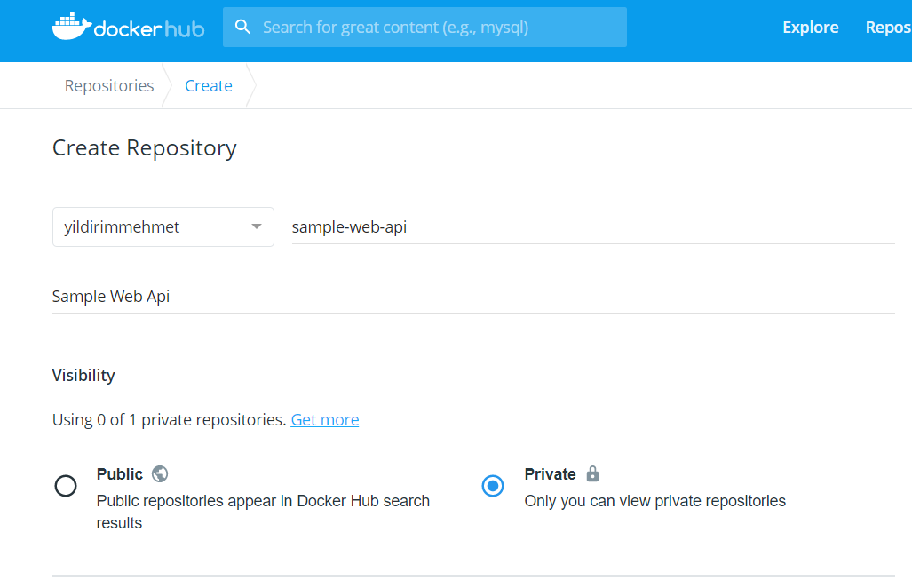
Task: Select the Public visibility radio button
Action: [66, 486]
